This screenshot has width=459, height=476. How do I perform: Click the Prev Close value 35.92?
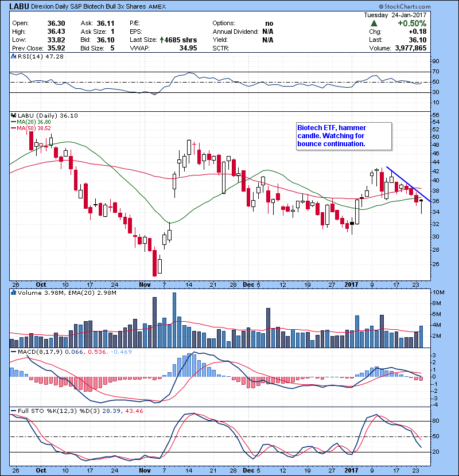click(56, 48)
